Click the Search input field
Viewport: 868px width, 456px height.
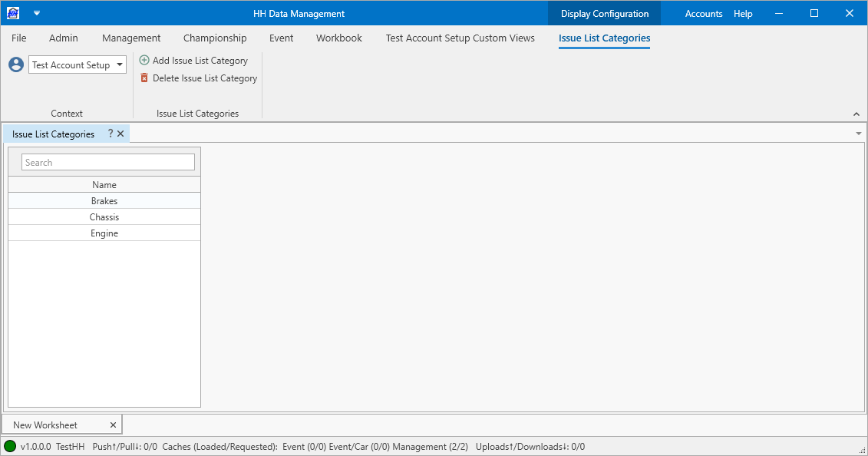click(x=107, y=163)
